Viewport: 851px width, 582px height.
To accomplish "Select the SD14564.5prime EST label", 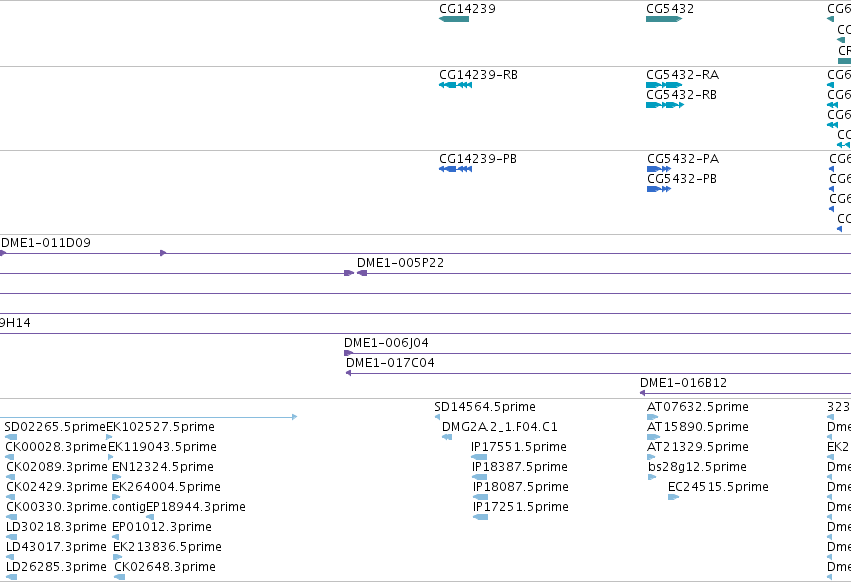I will (485, 407).
